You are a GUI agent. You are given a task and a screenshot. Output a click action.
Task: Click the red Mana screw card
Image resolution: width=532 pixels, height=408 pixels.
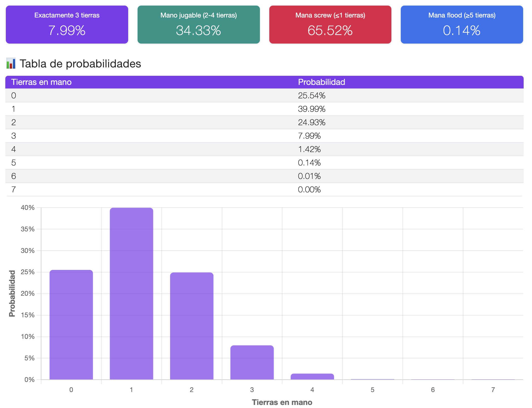pos(330,25)
